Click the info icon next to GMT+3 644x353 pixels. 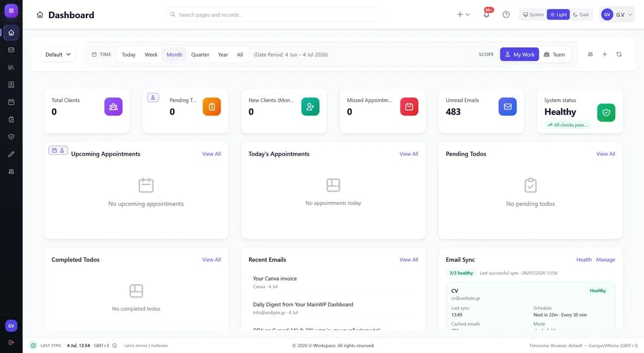[114, 345]
